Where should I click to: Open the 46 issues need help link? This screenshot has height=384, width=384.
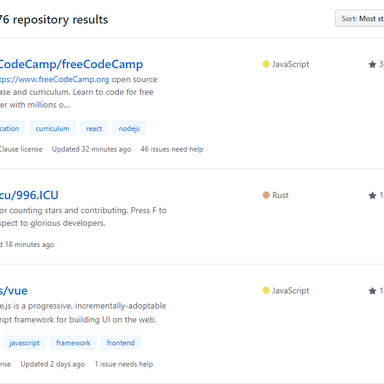(172, 149)
